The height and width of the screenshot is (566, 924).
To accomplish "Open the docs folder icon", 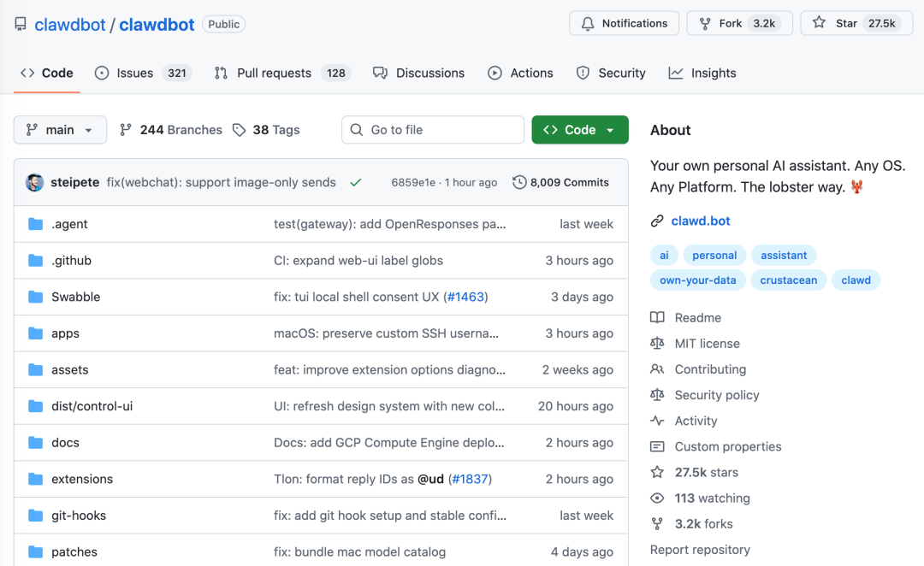I will pos(35,442).
